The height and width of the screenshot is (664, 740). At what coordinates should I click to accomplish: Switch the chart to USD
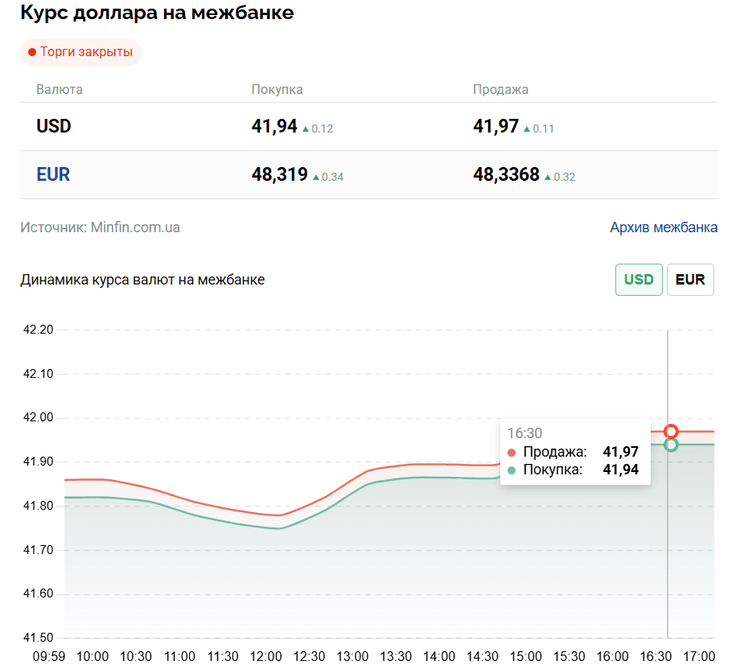pos(638,280)
